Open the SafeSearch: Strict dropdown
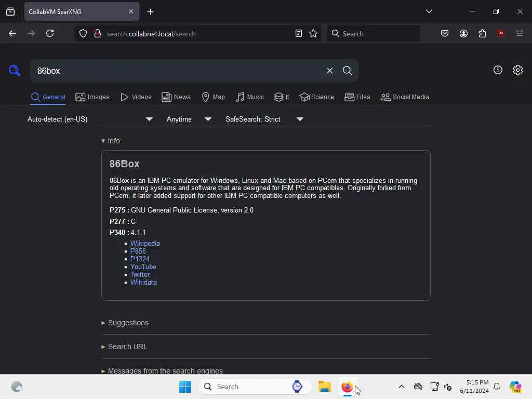Viewport: 532px width, 399px height. coord(264,119)
